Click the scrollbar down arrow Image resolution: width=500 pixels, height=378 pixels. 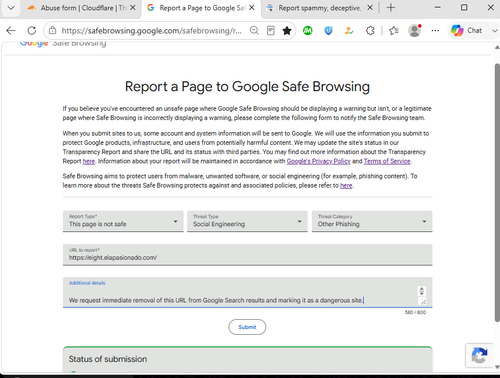pos(497,367)
